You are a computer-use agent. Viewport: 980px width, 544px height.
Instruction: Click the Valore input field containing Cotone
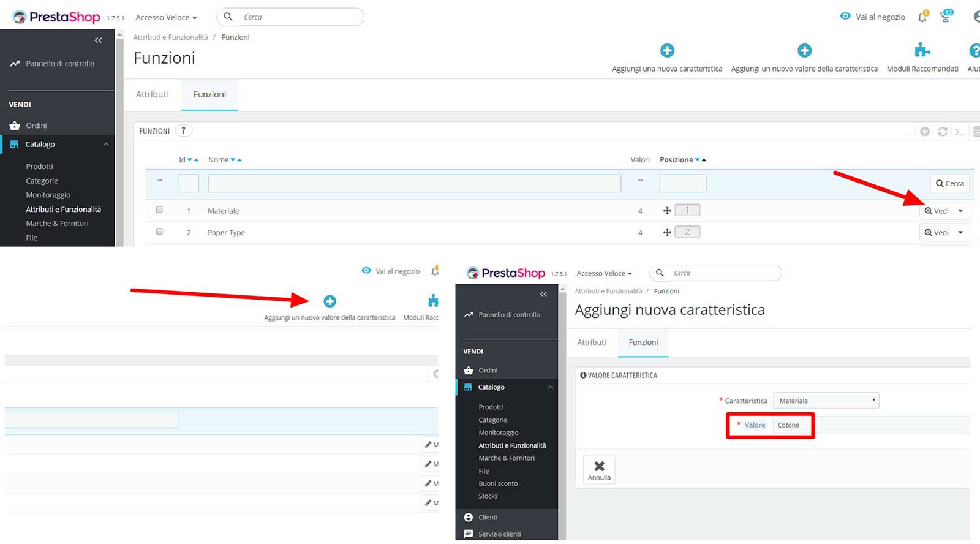tap(872, 425)
